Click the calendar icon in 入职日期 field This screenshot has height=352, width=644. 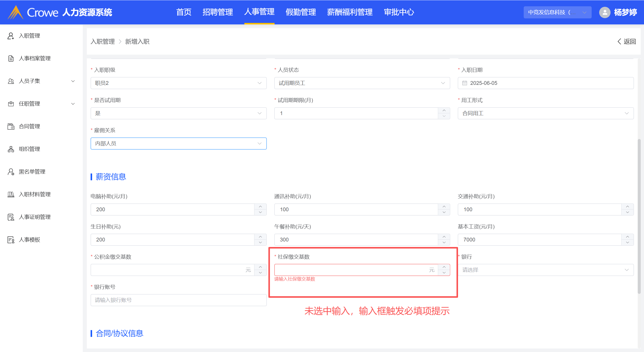pos(465,83)
